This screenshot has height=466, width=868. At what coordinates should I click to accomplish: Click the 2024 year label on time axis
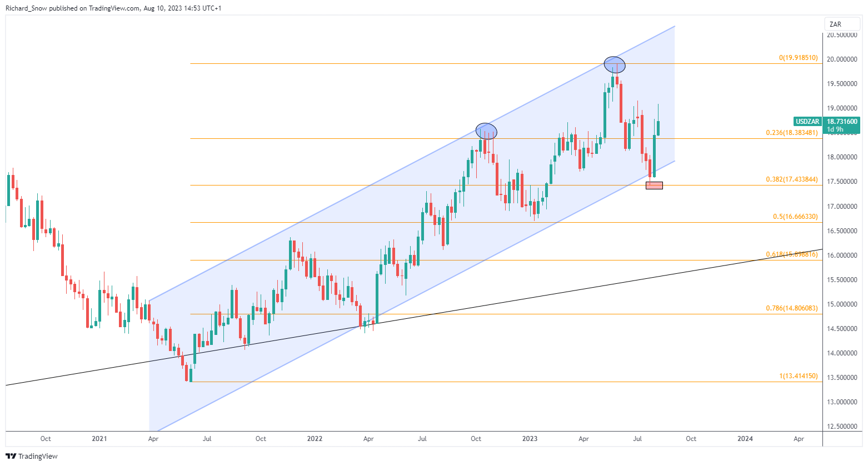pos(745,439)
